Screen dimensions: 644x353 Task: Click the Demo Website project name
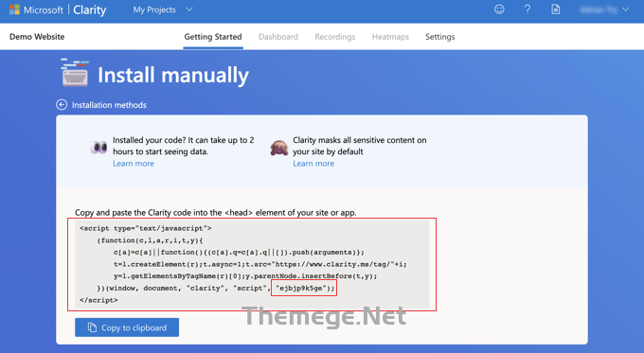coord(37,37)
